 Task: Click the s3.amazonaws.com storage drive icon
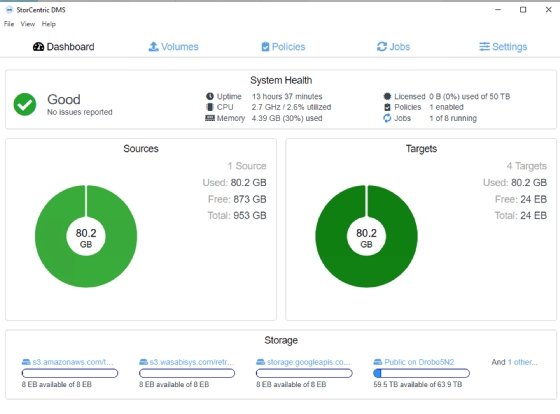click(x=26, y=362)
